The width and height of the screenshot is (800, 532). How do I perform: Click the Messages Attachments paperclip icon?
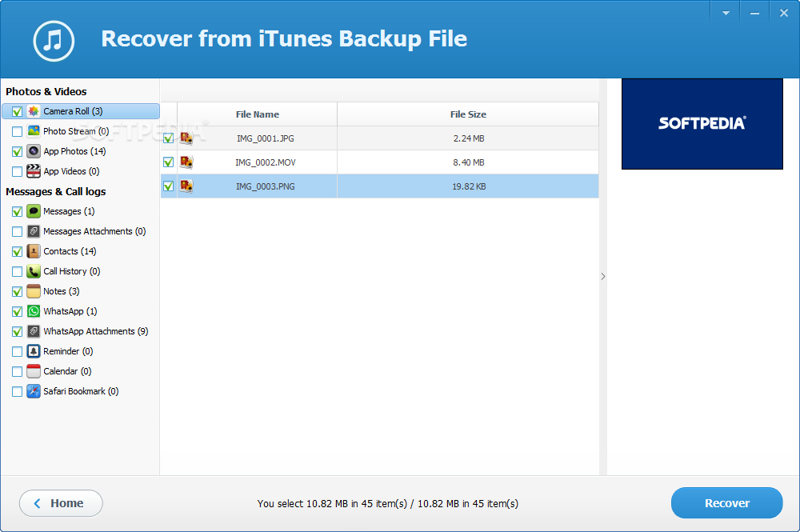click(x=34, y=231)
